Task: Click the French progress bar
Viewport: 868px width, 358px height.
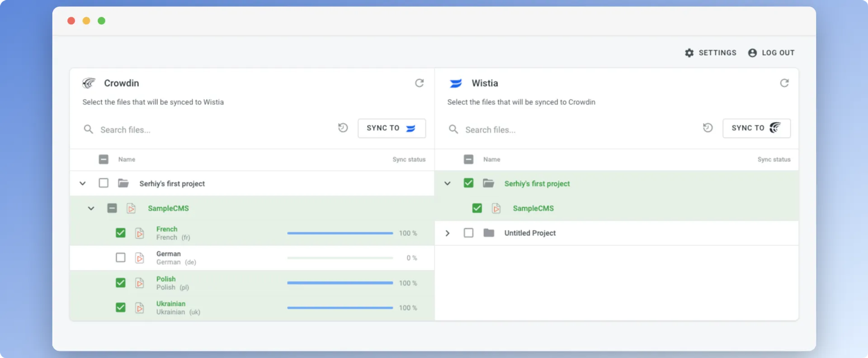Action: point(340,233)
